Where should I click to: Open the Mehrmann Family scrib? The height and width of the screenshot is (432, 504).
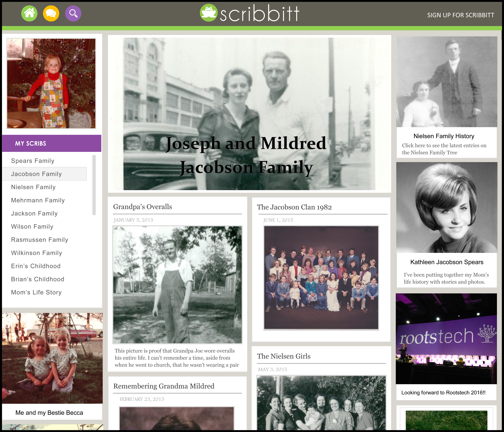click(x=38, y=200)
